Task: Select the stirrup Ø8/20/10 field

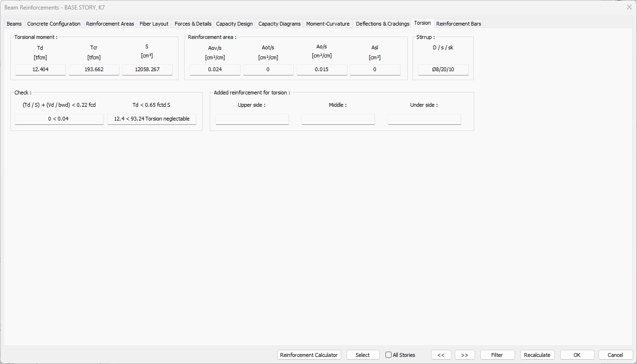Action: 443,70
